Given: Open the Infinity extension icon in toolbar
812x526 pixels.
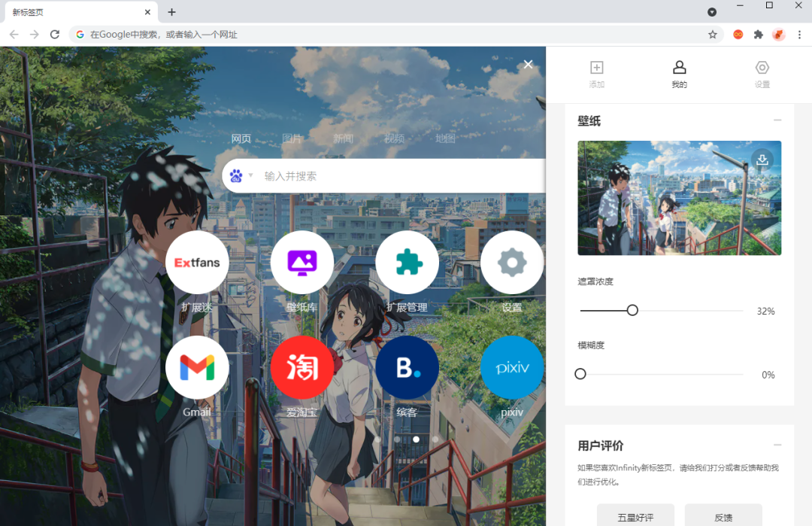Looking at the screenshot, I should (738, 34).
